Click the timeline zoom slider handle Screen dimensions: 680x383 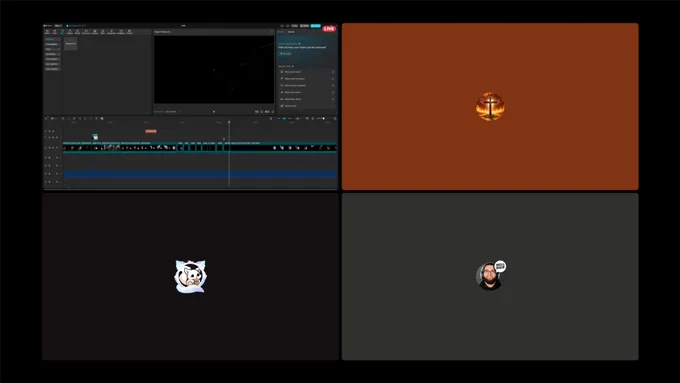pos(324,118)
